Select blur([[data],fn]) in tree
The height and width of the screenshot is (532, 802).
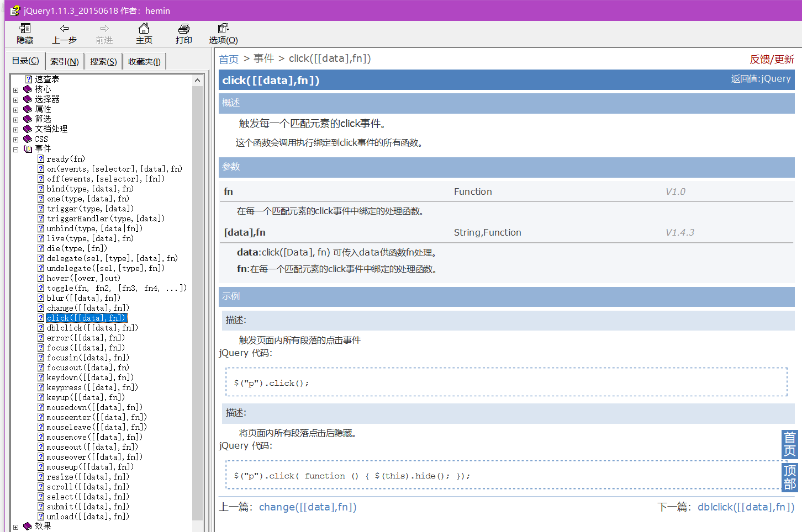point(83,298)
